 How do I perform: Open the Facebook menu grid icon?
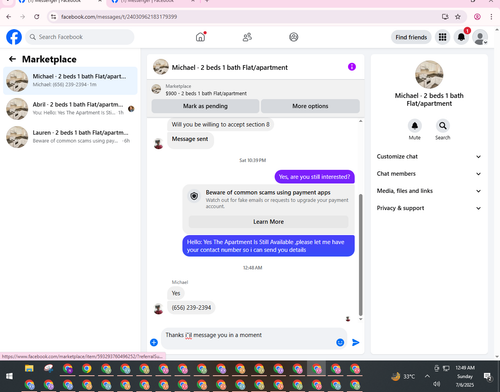tap(442, 37)
